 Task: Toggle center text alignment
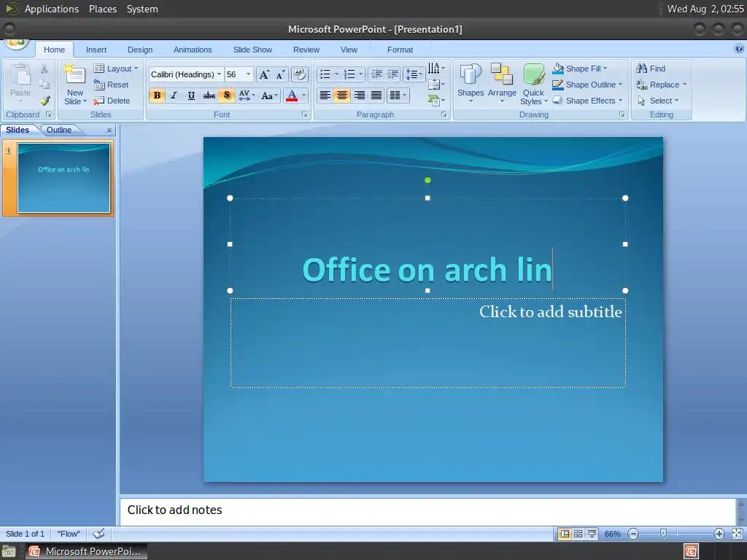342,96
